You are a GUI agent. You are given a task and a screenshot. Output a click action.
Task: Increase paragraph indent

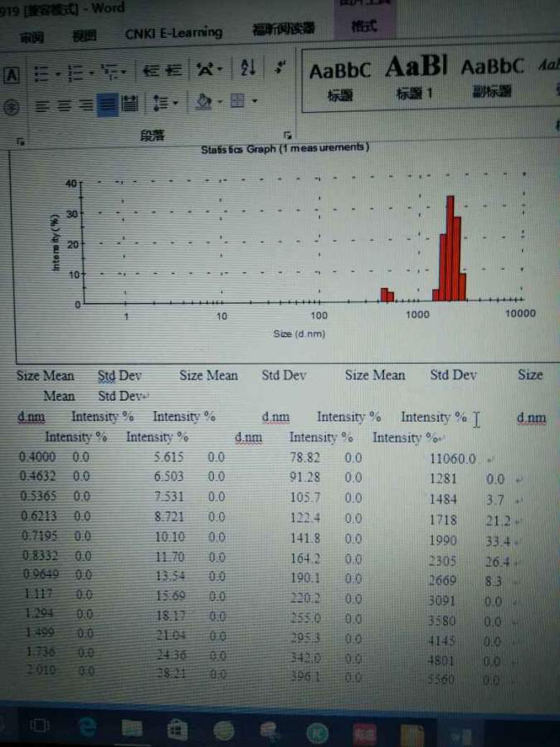coord(173,71)
